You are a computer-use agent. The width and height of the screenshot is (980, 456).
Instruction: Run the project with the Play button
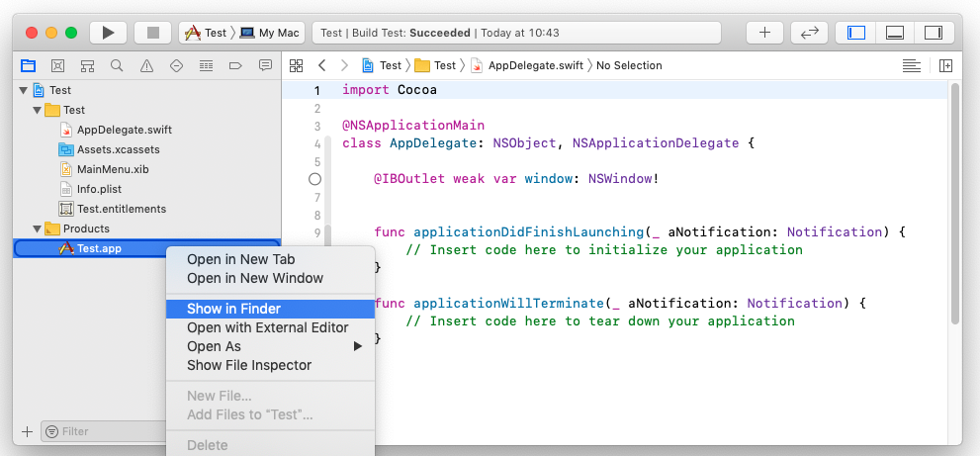click(109, 33)
